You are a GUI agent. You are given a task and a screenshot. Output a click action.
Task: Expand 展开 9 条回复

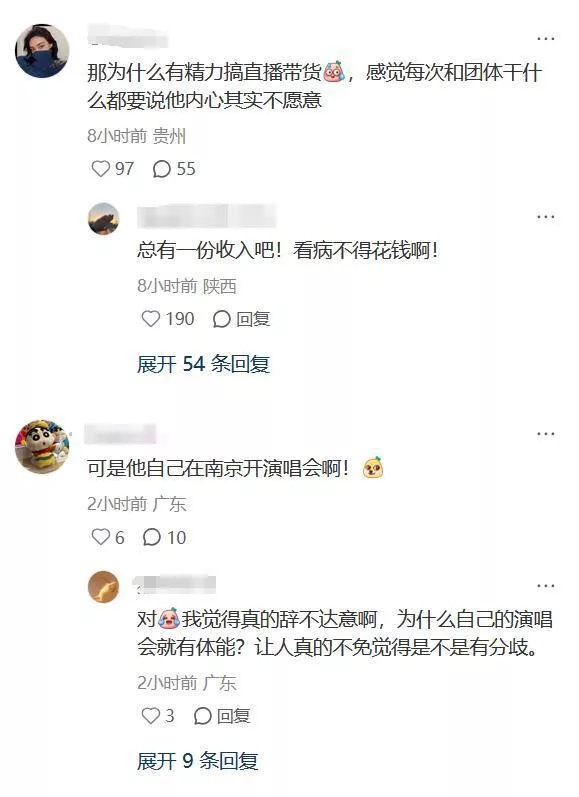tap(197, 761)
